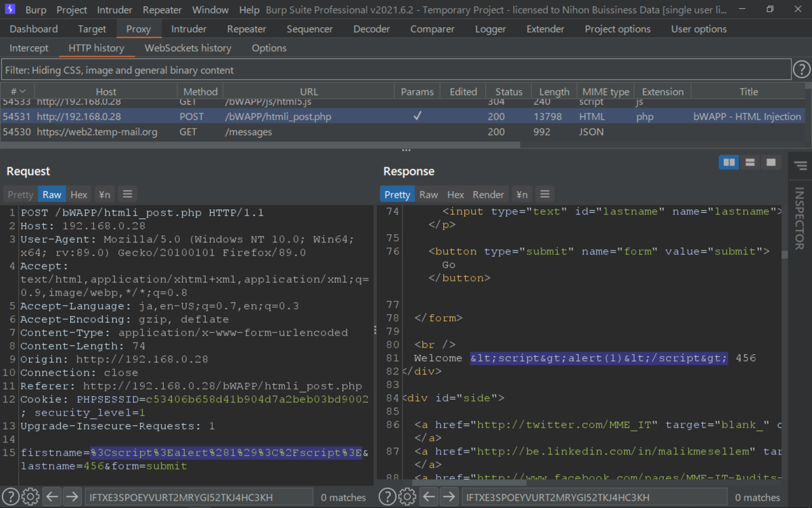Go to previous match in request search
812x508 pixels.
pyautogui.click(x=53, y=497)
